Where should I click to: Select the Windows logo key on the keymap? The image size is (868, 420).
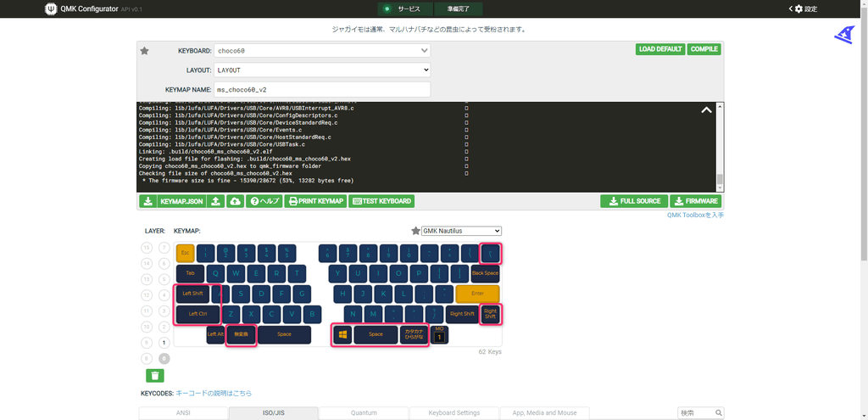(342, 334)
